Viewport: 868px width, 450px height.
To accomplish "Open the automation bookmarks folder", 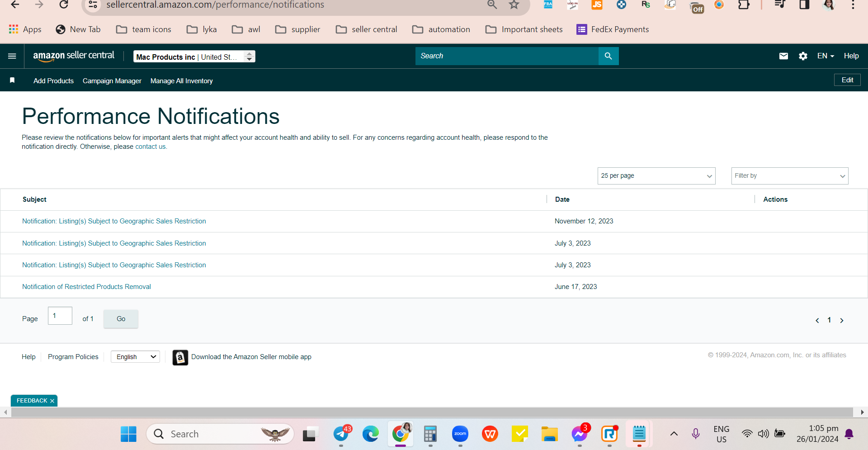I will click(x=441, y=29).
